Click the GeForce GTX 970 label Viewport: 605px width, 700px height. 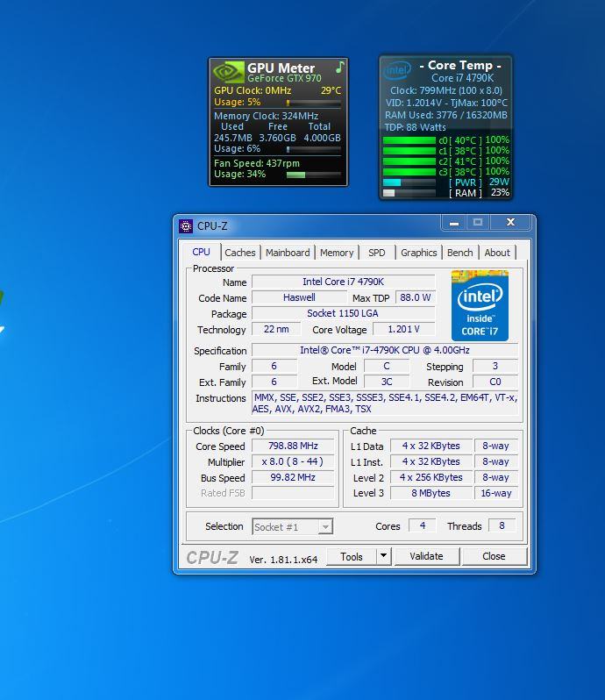[x=284, y=78]
